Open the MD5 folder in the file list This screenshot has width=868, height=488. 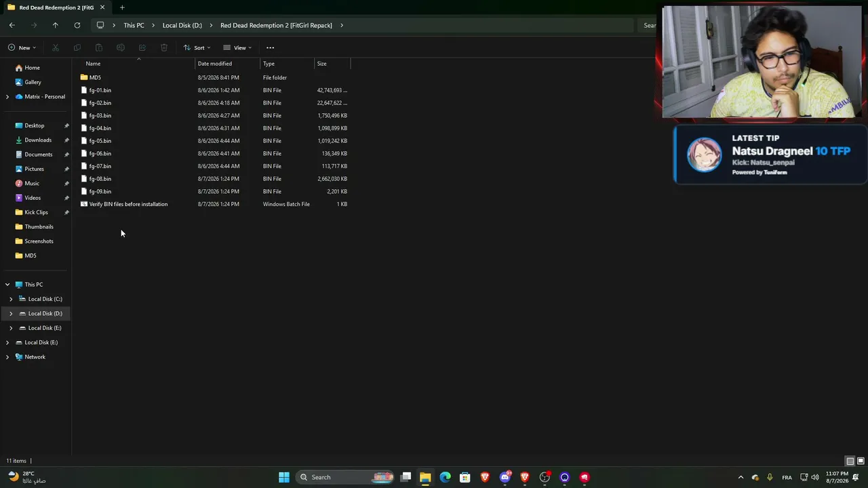pos(95,77)
